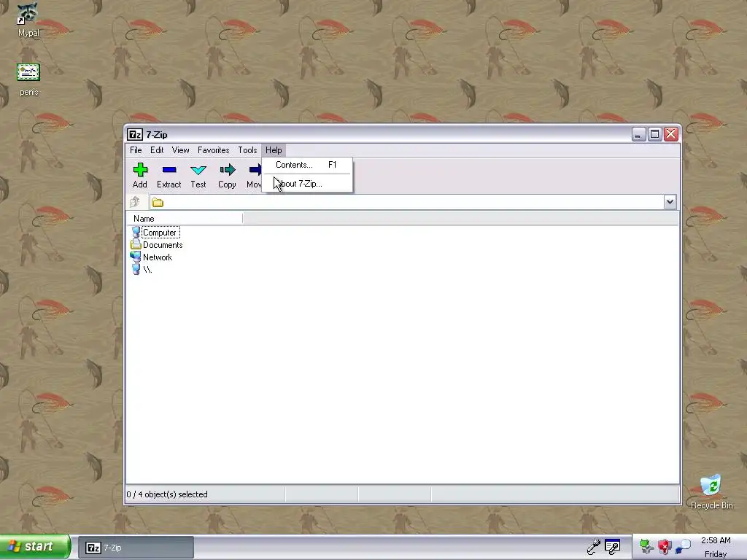
Task: Click the 7-Zip taskbar button
Action: point(136,548)
